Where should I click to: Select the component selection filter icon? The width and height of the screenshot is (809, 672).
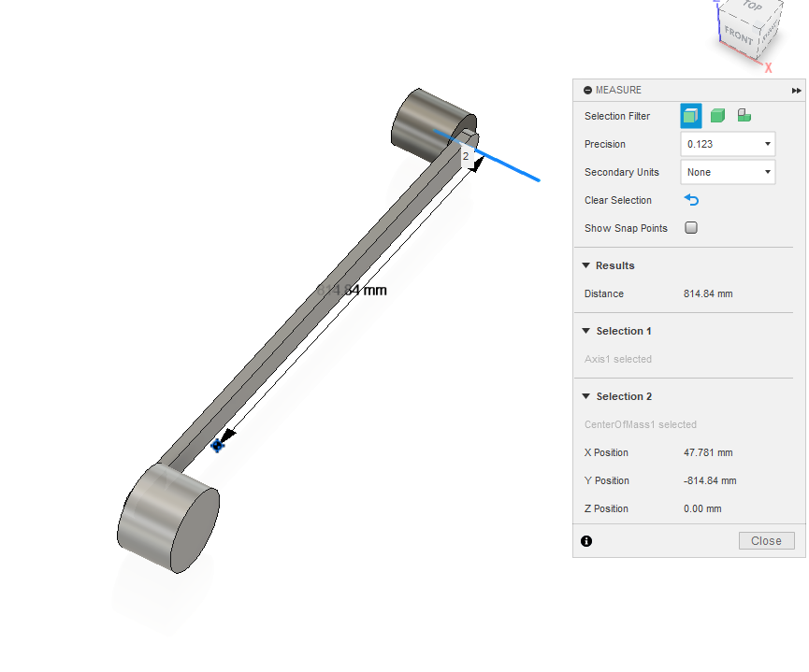[x=744, y=115]
